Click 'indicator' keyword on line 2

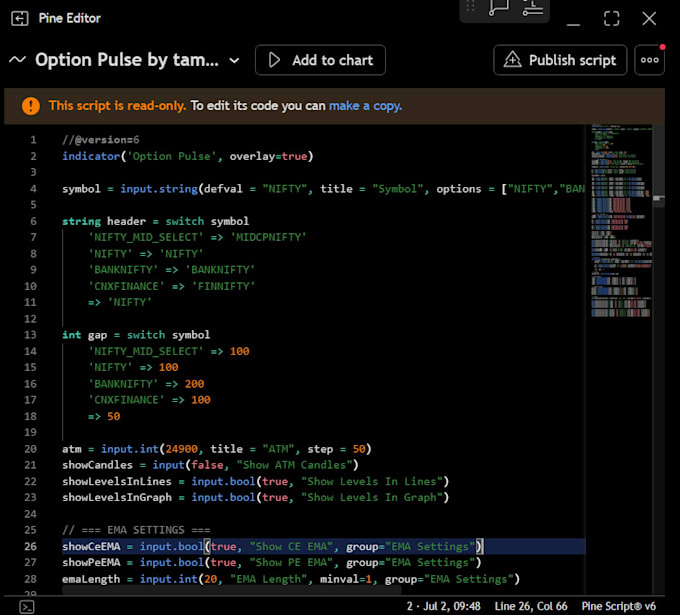coord(91,156)
